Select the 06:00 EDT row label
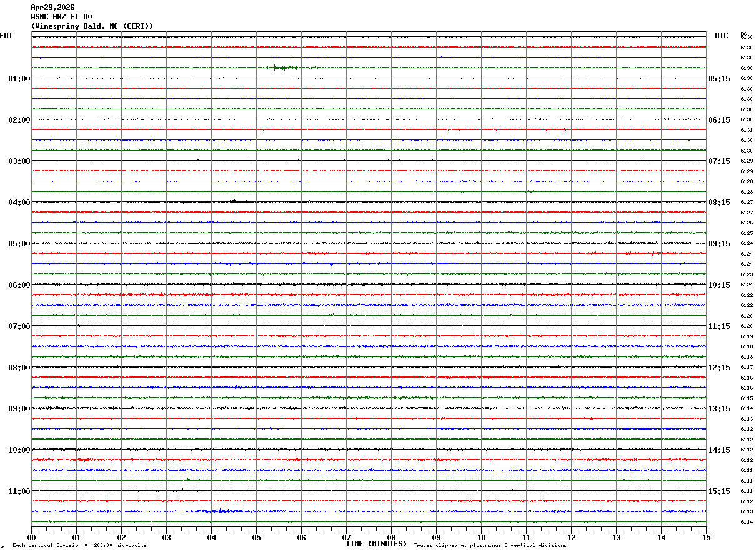Image resolution: width=756 pixels, height=554 pixels. coord(19,285)
